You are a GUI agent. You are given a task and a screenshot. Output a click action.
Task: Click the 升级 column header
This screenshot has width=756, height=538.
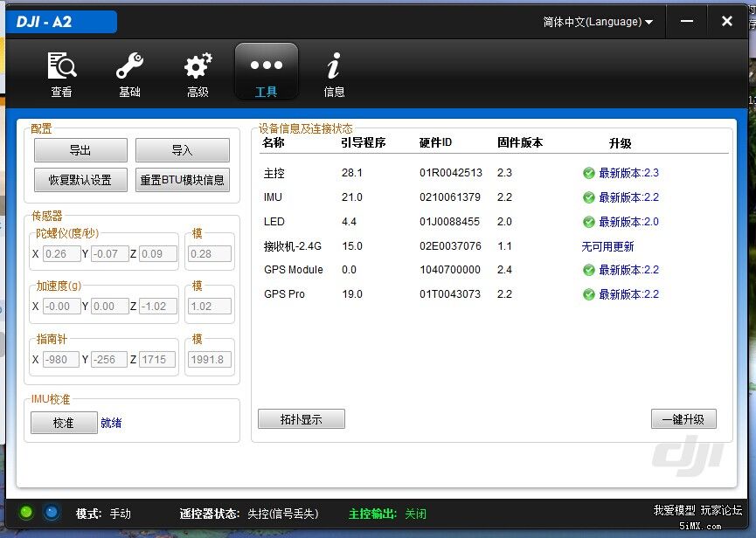pos(620,143)
